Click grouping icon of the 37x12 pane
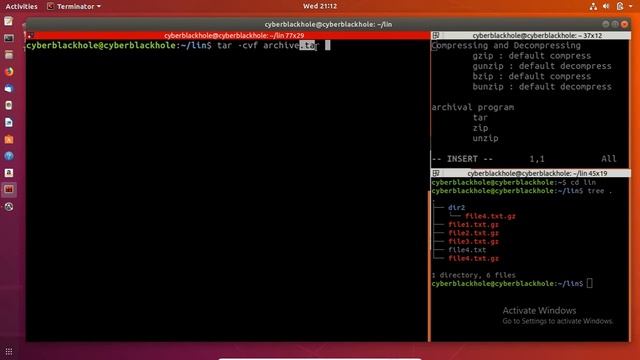Screen dimensions: 640x360 coord(436,36)
